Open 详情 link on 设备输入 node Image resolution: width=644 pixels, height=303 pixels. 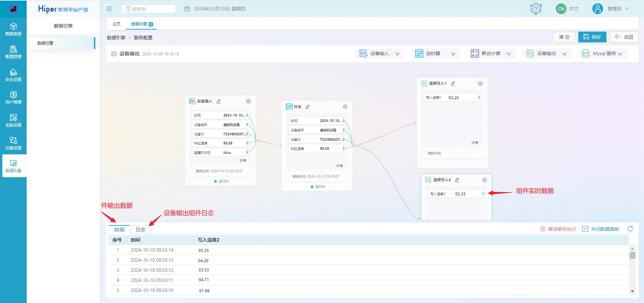[x=243, y=161]
